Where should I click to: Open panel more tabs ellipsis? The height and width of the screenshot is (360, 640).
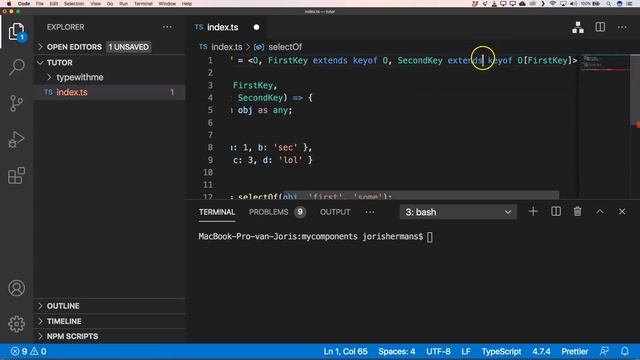(370, 212)
